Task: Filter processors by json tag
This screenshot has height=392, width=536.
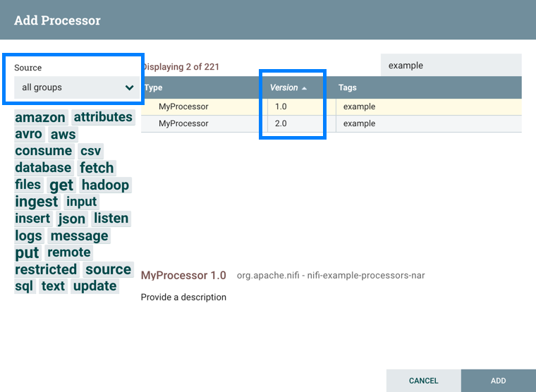Action: click(72, 219)
